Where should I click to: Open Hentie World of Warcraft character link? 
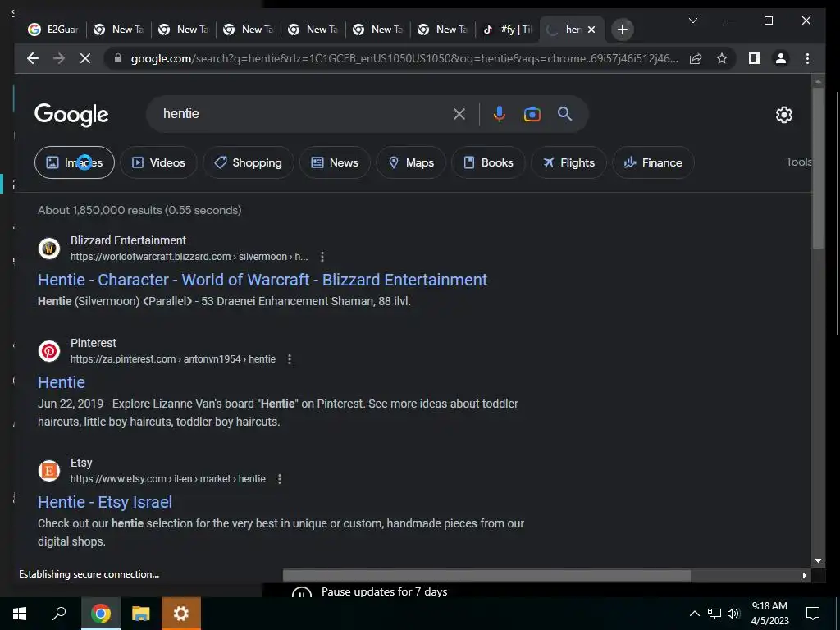(x=262, y=280)
